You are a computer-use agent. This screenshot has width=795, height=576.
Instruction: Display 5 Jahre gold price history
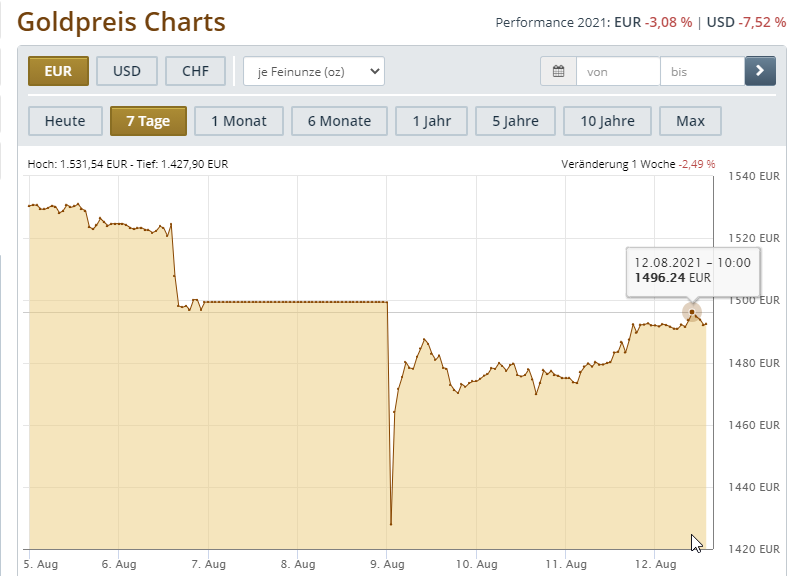point(515,121)
